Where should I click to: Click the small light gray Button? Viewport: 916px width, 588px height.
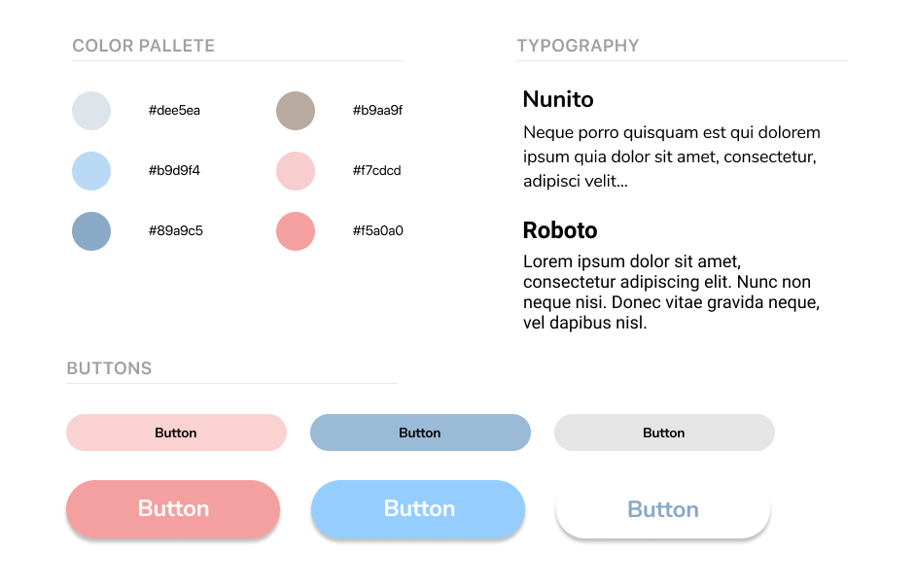click(x=664, y=432)
